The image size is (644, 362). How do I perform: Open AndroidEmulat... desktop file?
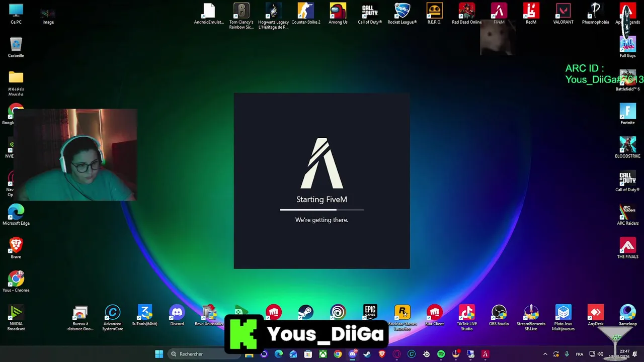click(209, 14)
